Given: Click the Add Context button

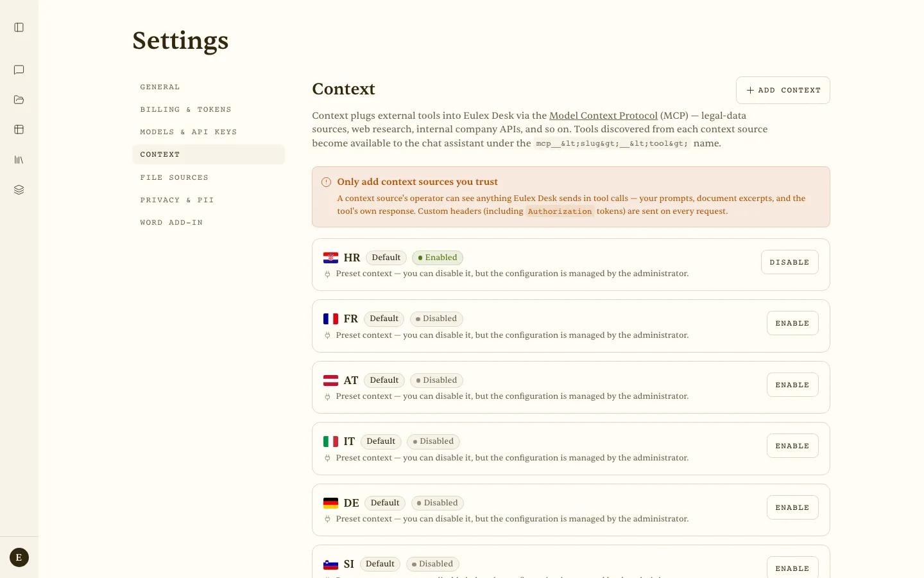Looking at the screenshot, I should 783,90.
